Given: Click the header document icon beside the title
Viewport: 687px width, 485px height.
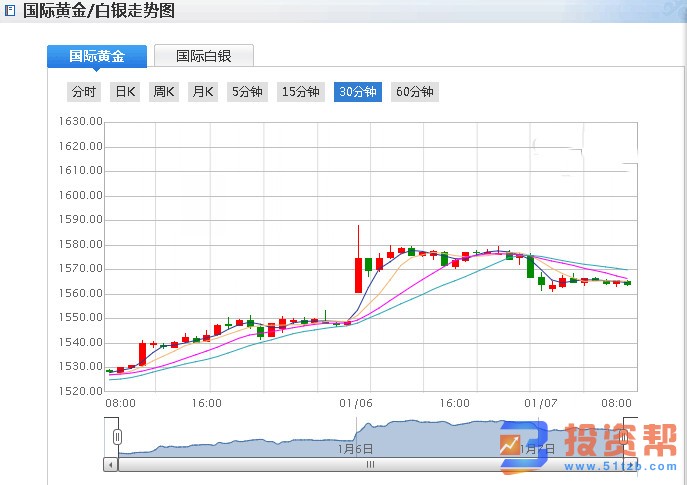Looking at the screenshot, I should pos(10,11).
